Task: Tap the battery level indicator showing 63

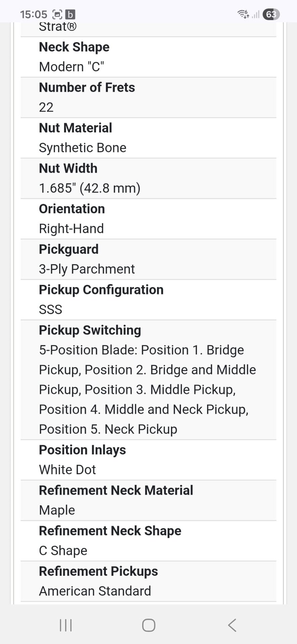Action: coord(271,14)
